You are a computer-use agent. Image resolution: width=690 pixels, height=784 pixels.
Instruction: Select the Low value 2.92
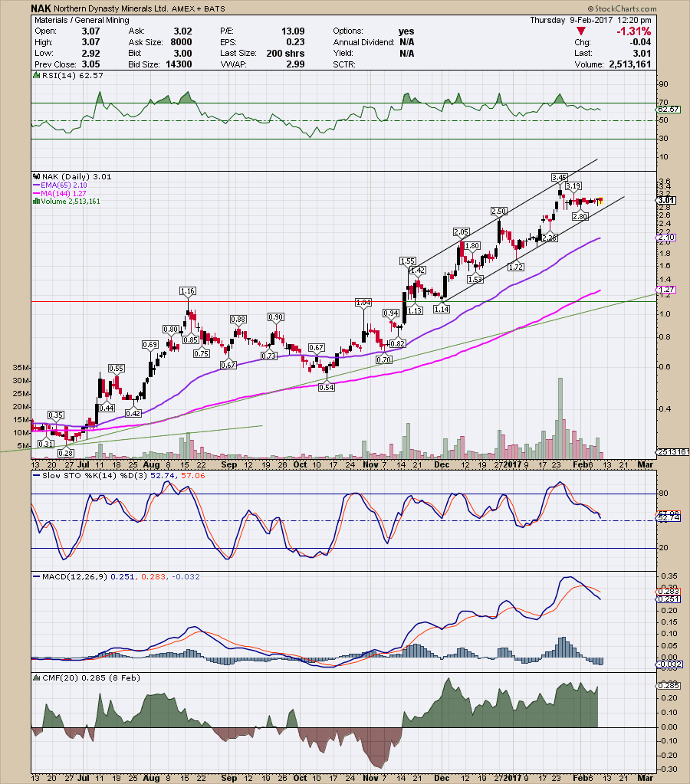point(91,54)
